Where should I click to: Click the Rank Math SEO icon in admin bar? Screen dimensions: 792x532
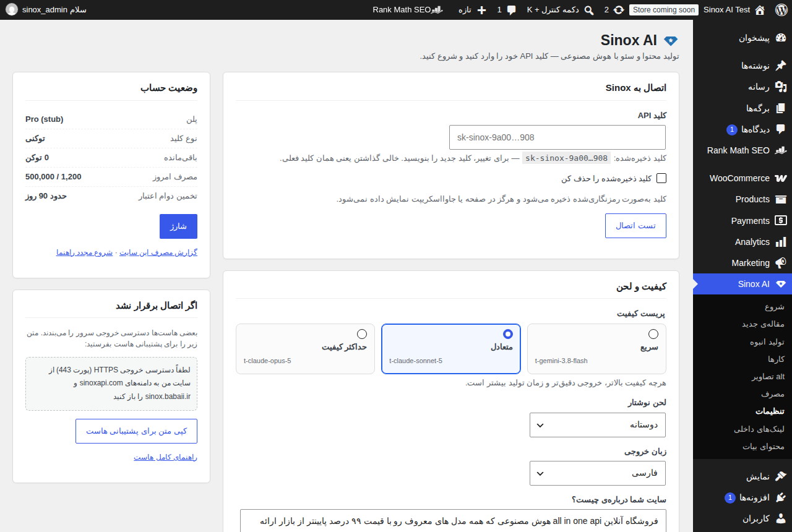(x=437, y=10)
